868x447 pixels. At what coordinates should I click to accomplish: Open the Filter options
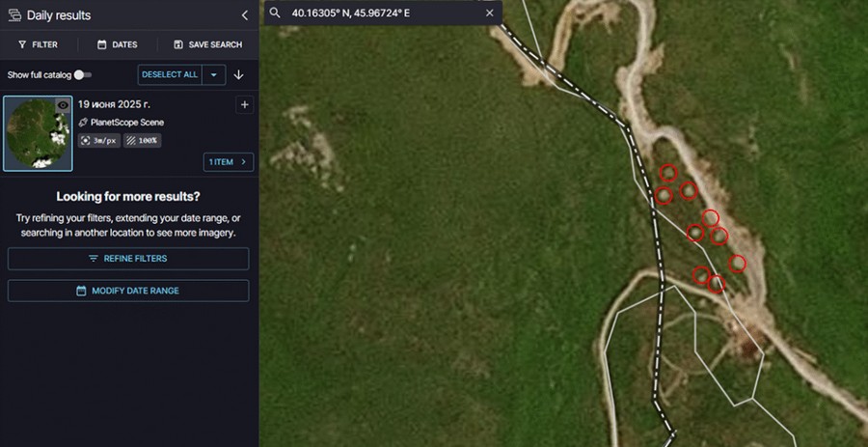click(x=38, y=44)
